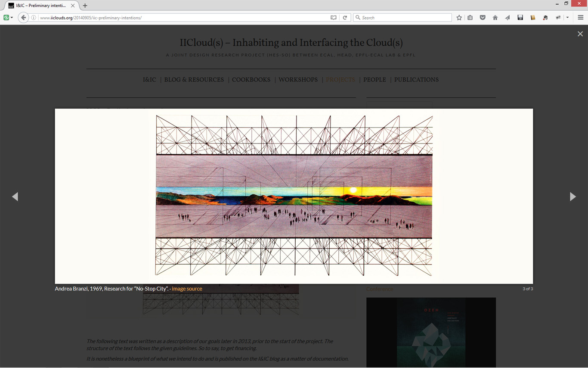588x368 pixels.
Task: Click the paper plane send icon
Action: [508, 18]
